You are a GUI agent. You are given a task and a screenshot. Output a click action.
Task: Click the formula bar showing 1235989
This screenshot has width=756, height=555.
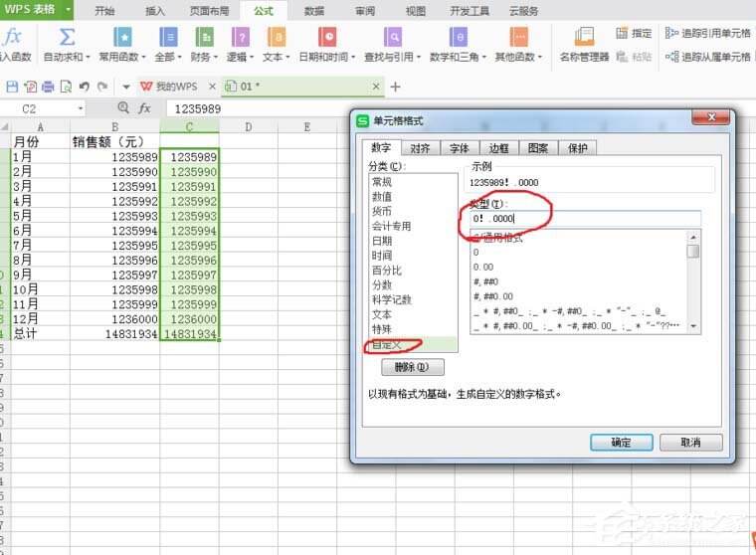[x=261, y=109]
